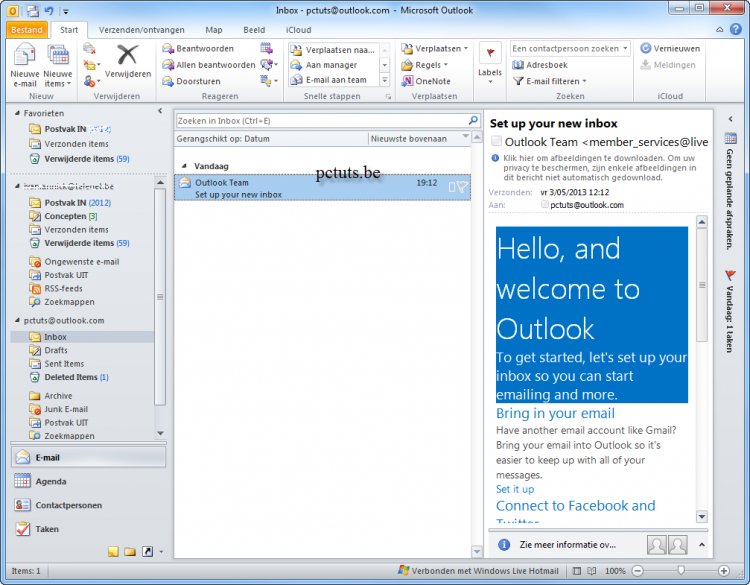Switch to normal view in status bar
This screenshot has width=750, height=585.
577,571
